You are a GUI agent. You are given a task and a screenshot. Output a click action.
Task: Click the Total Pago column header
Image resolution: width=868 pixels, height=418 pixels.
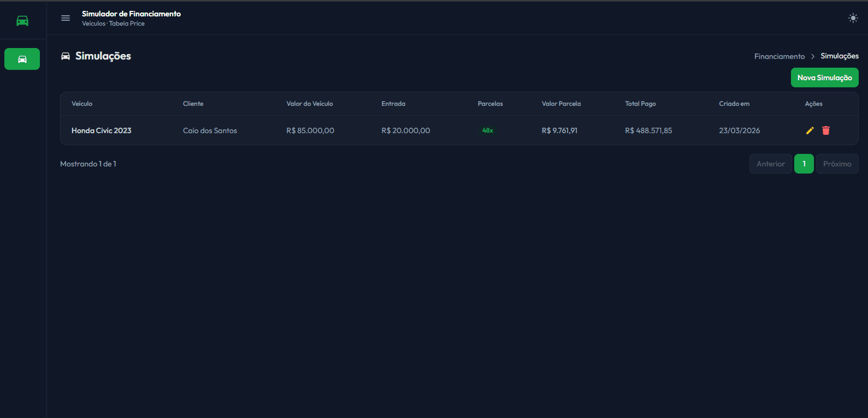[640, 104]
